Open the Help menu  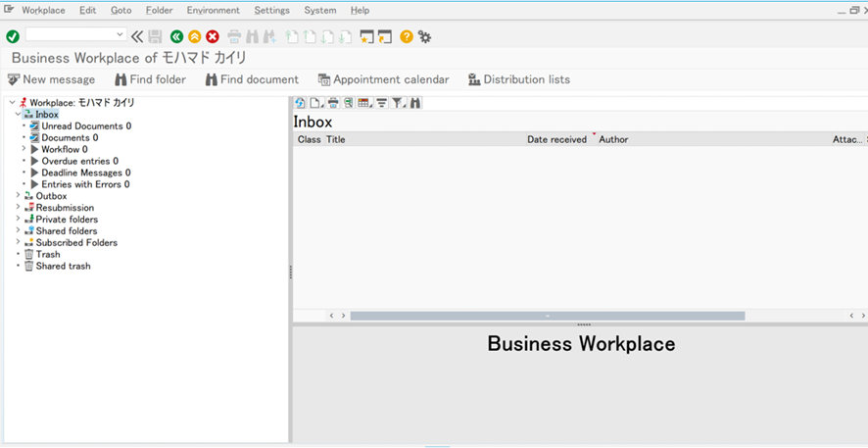[360, 10]
